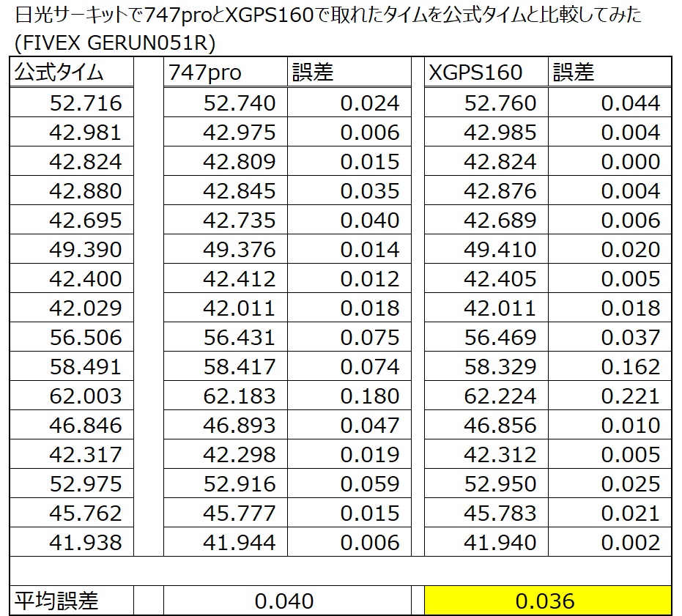Select official time cell 42.880
The width and height of the screenshot is (682, 616).
pyautogui.click(x=71, y=190)
